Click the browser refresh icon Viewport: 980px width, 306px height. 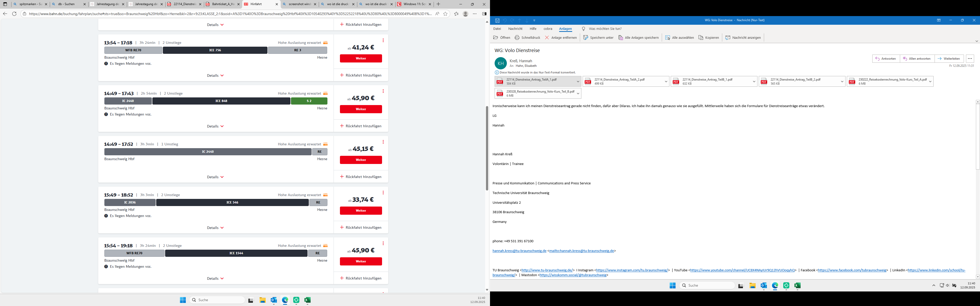[x=14, y=14]
